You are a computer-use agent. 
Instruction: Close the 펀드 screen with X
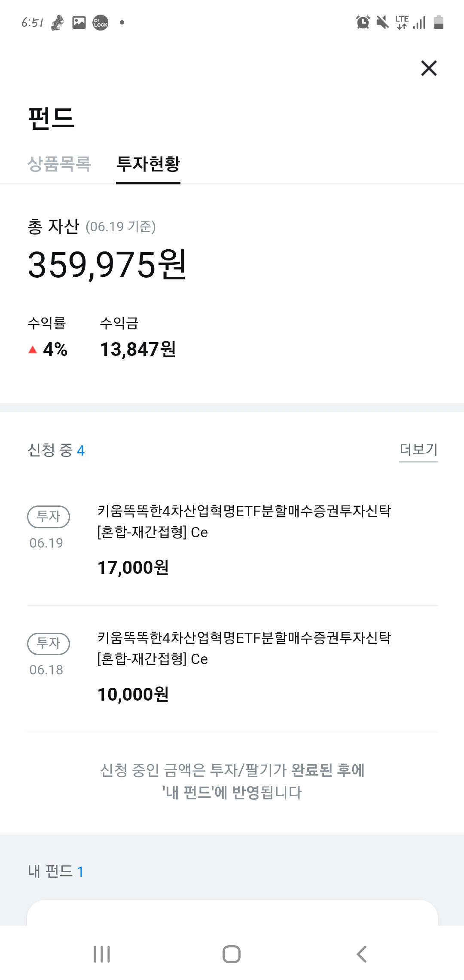[429, 68]
